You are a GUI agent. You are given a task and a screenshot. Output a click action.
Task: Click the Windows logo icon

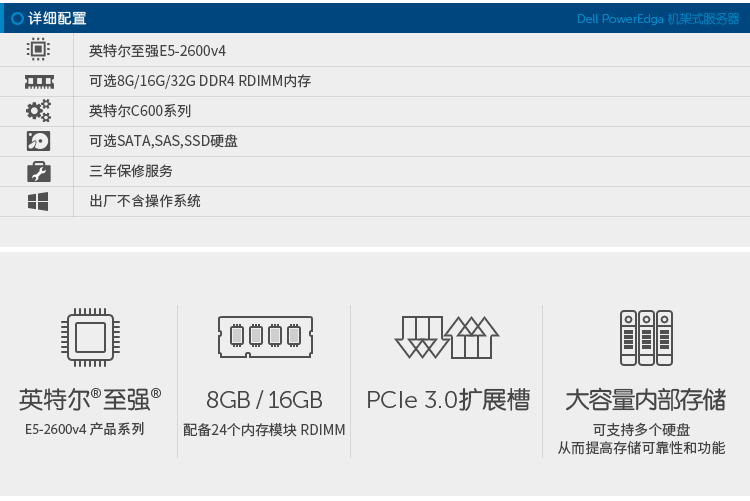[x=38, y=201]
